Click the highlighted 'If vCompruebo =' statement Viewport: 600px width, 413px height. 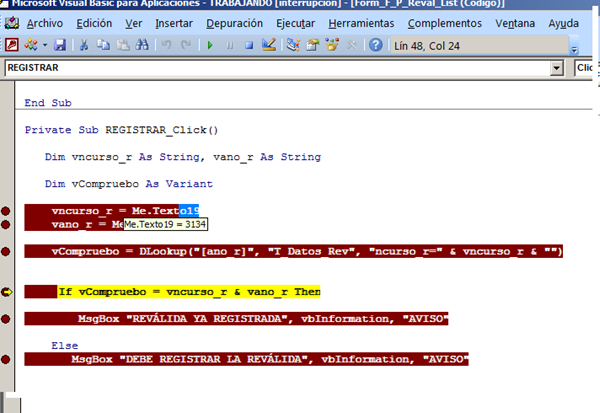pyautogui.click(x=189, y=292)
